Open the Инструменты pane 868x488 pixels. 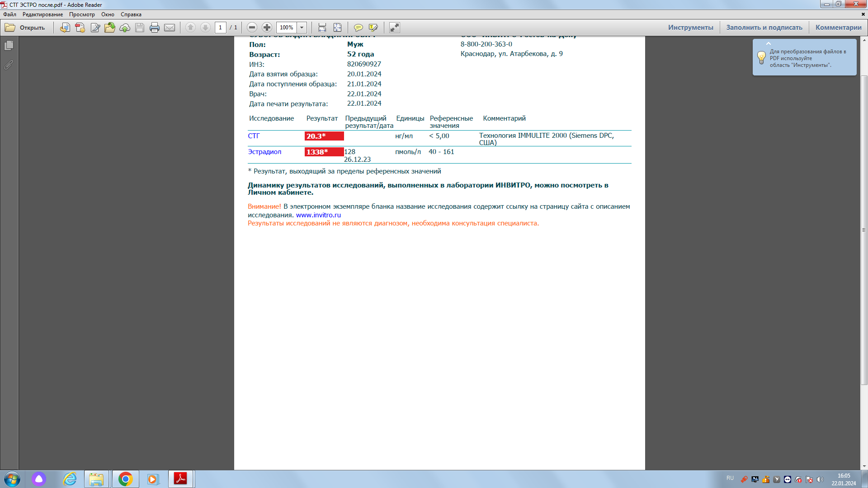tap(690, 28)
